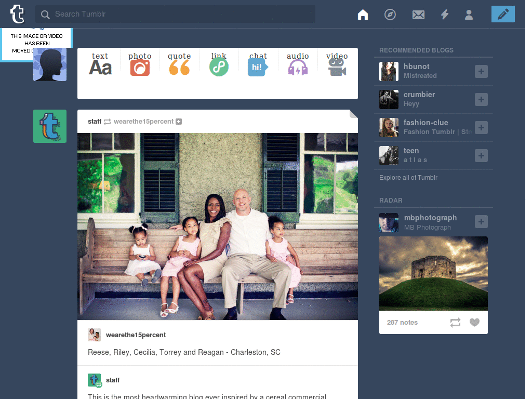Reblog the radar post

[x=455, y=322]
